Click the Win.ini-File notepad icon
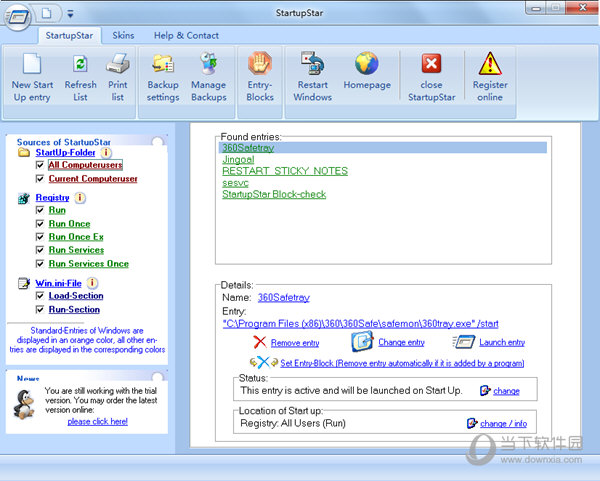The width and height of the screenshot is (600, 481). coord(24,284)
